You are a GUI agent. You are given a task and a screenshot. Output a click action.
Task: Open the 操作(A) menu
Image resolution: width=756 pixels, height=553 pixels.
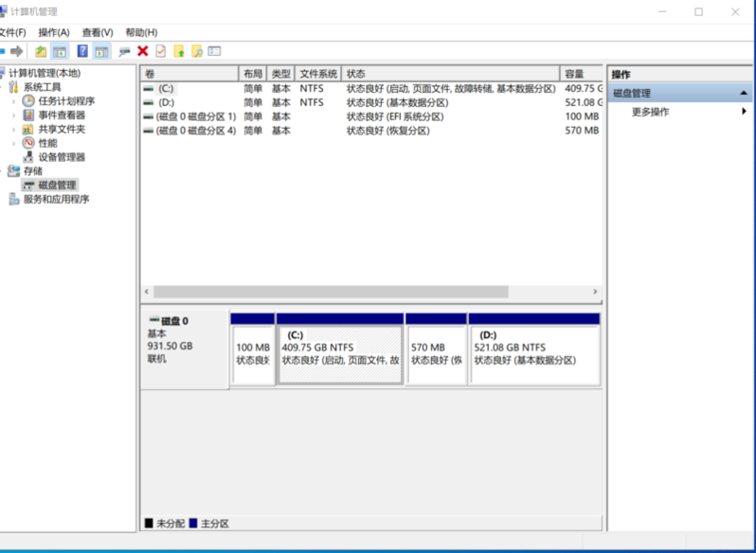click(x=54, y=32)
